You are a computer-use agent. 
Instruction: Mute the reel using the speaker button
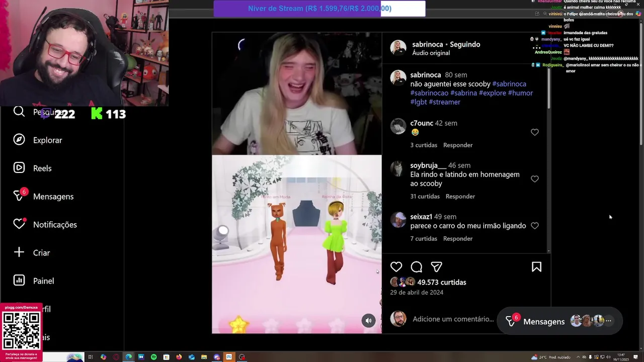(368, 320)
